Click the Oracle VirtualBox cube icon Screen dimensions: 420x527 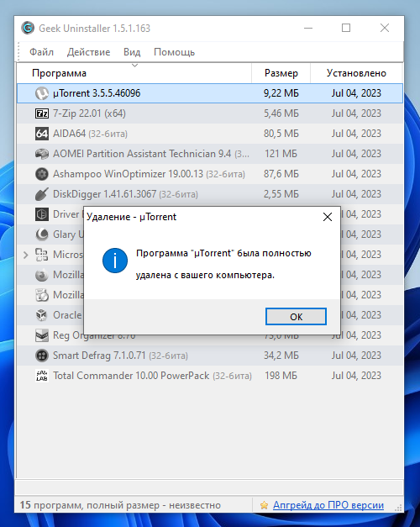(42, 315)
